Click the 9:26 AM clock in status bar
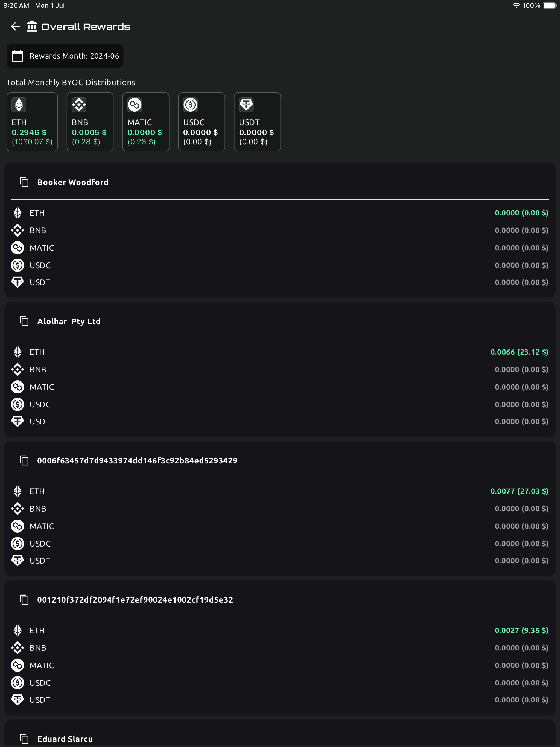This screenshot has height=747, width=560. (x=16, y=5)
